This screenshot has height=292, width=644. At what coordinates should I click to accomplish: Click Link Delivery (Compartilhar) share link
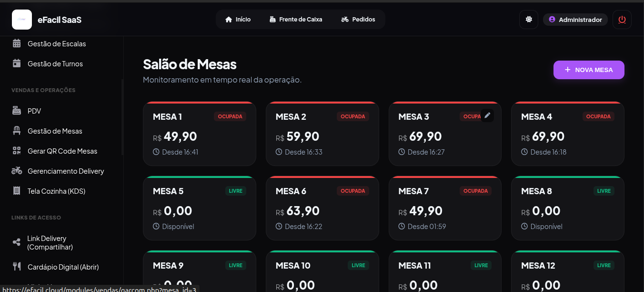[x=50, y=242]
